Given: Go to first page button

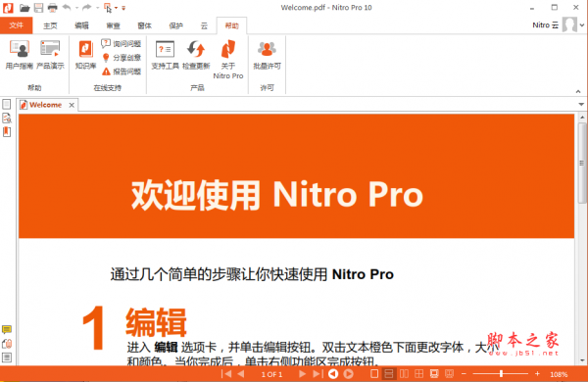Looking at the screenshot, I should point(226,374).
